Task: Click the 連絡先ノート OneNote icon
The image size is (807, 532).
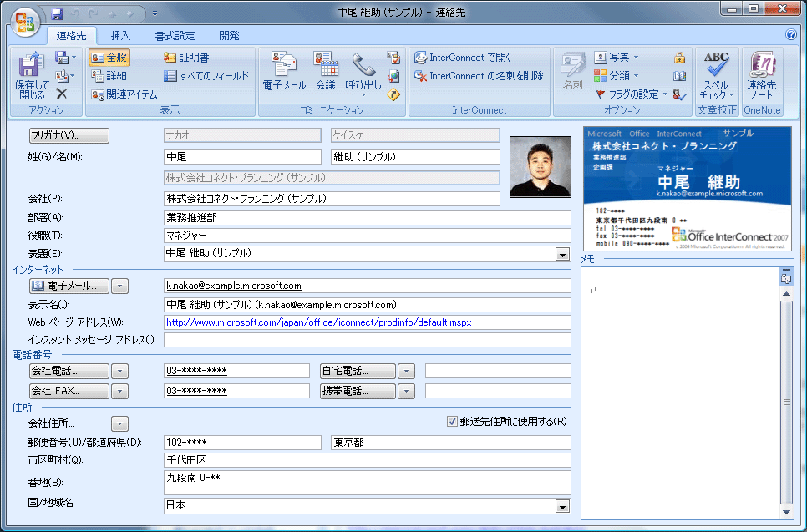Action: pyautogui.click(x=762, y=76)
